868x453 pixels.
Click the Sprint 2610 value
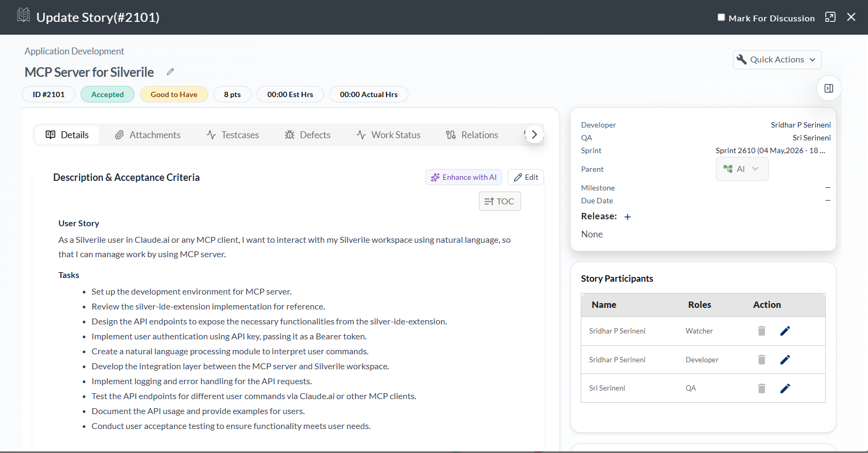coord(770,150)
